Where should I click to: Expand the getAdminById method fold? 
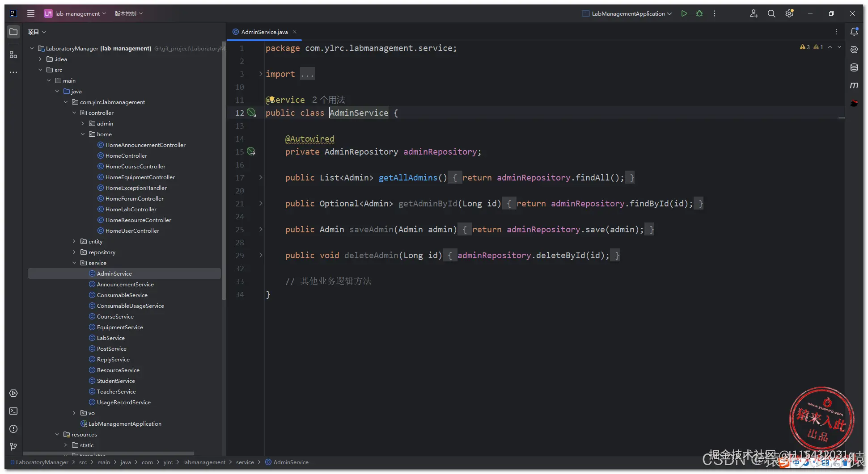261,203
